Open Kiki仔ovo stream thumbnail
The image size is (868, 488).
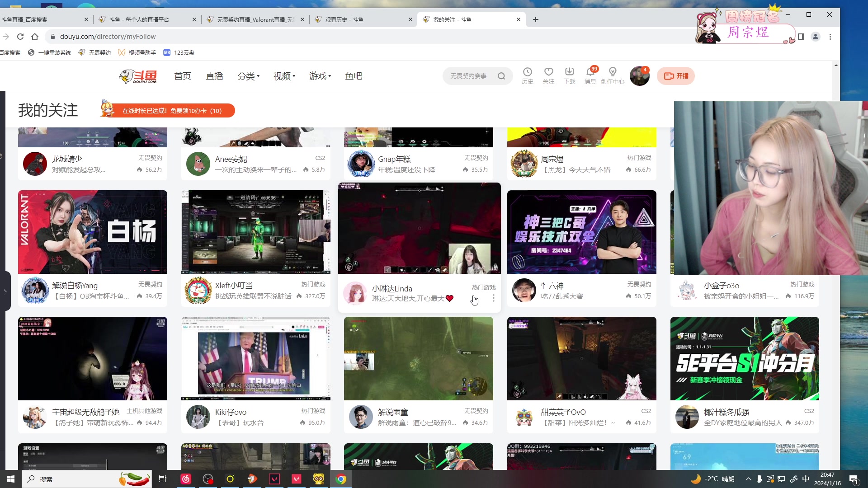coord(256,358)
